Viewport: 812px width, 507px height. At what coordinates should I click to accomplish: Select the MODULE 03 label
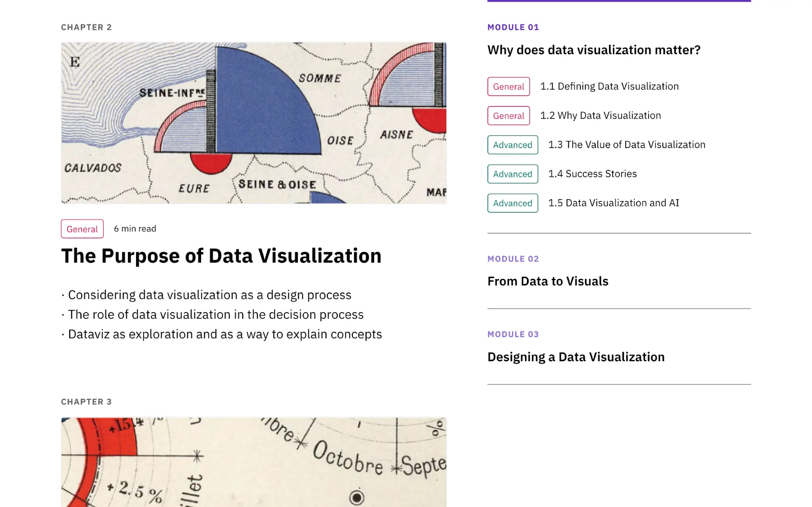pos(513,334)
